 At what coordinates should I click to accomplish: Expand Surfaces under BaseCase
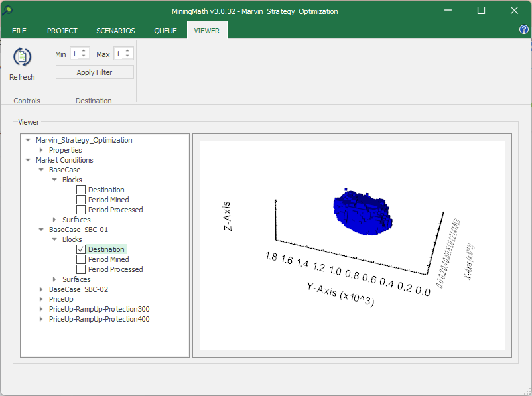pos(54,220)
